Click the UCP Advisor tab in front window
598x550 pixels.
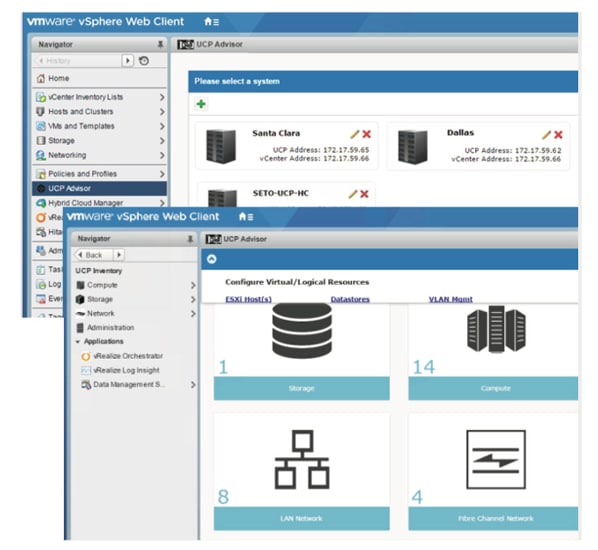point(236,239)
